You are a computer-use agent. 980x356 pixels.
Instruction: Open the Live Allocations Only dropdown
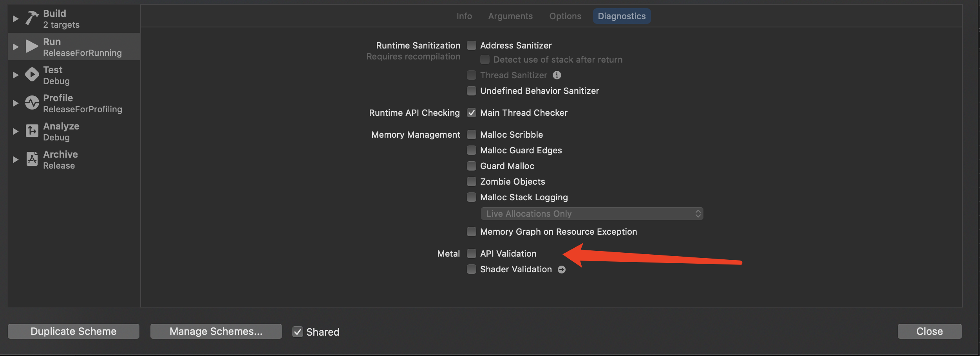coord(591,214)
